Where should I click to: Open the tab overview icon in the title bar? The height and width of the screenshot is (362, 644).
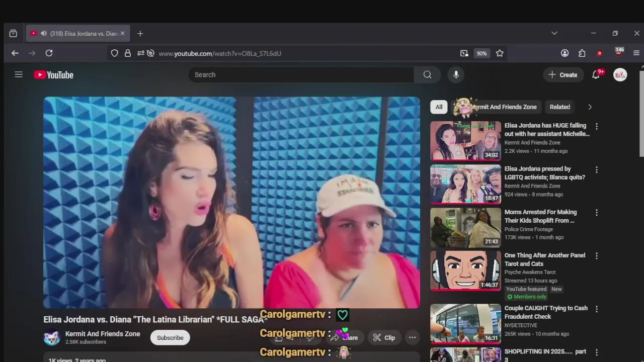point(13,34)
